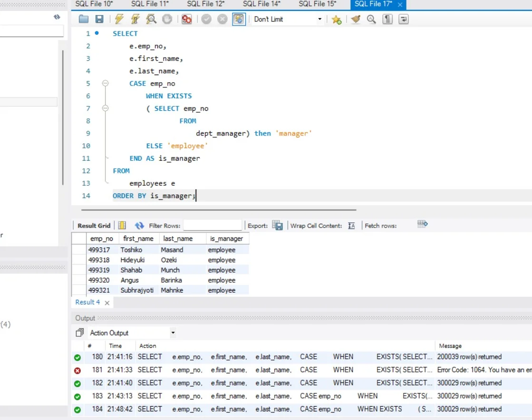
Task: Click the is_manager column header
Action: (226, 239)
